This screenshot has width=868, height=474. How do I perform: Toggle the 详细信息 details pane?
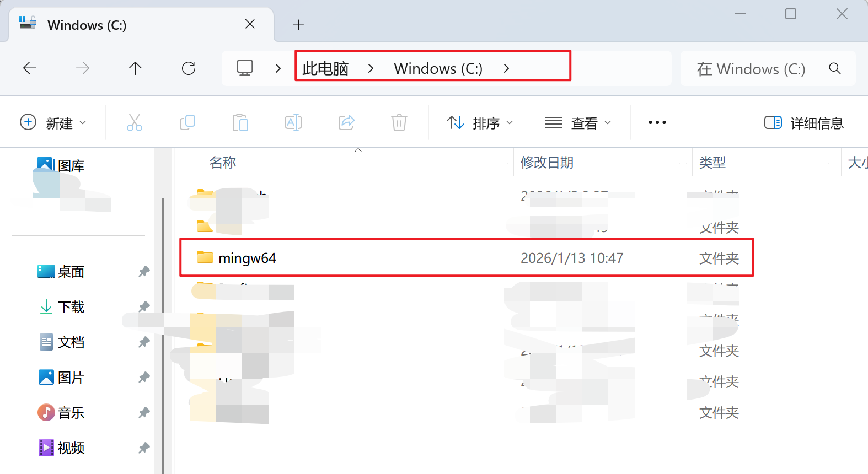(x=803, y=123)
